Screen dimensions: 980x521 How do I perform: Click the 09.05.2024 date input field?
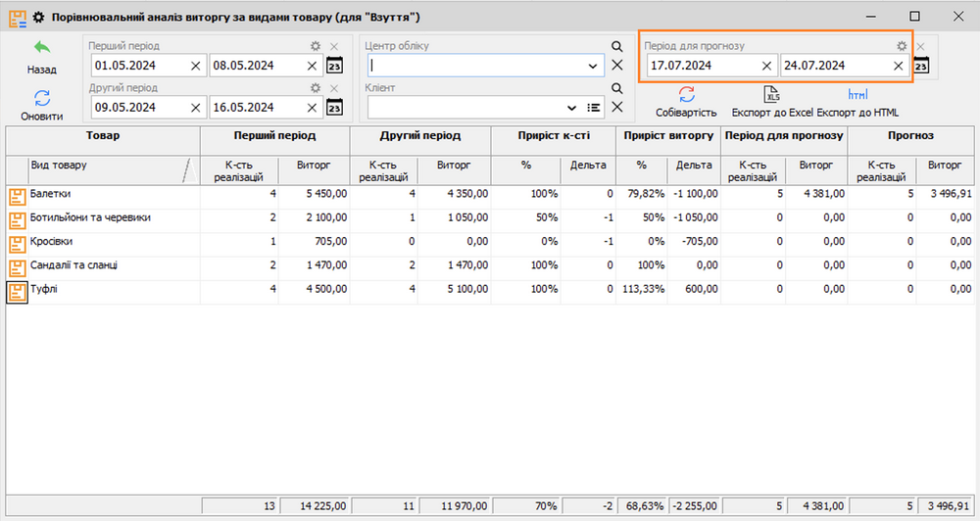(x=137, y=108)
